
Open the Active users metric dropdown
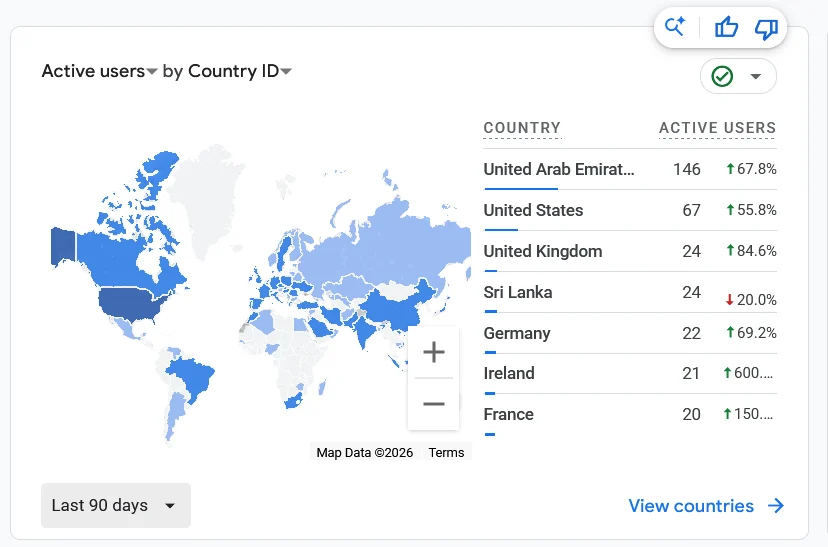pyautogui.click(x=99, y=71)
